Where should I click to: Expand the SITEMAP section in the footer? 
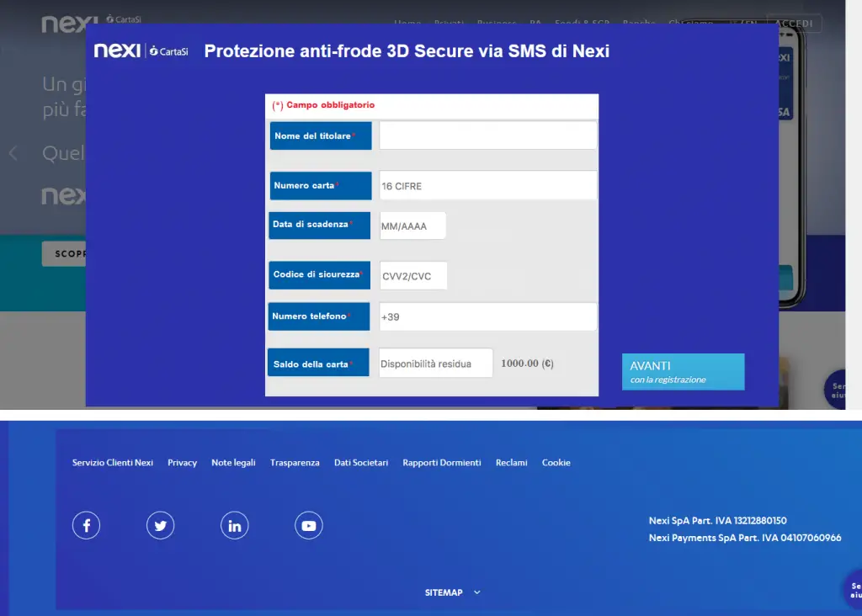(453, 592)
